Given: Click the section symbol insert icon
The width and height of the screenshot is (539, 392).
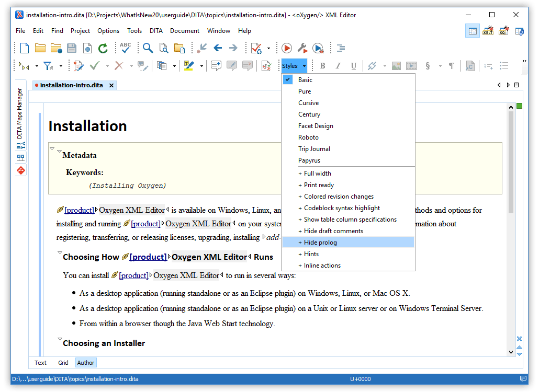Looking at the screenshot, I should pos(428,65).
